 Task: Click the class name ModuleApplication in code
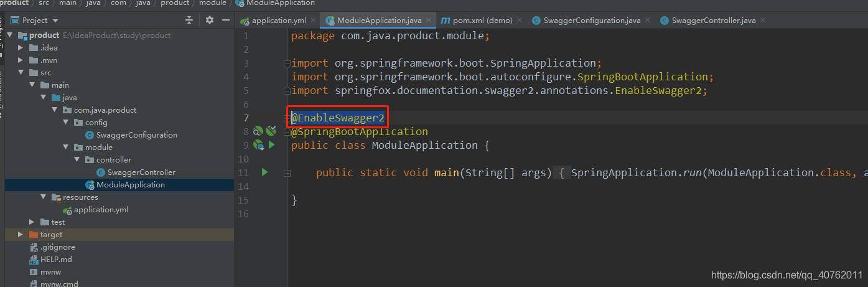point(424,145)
